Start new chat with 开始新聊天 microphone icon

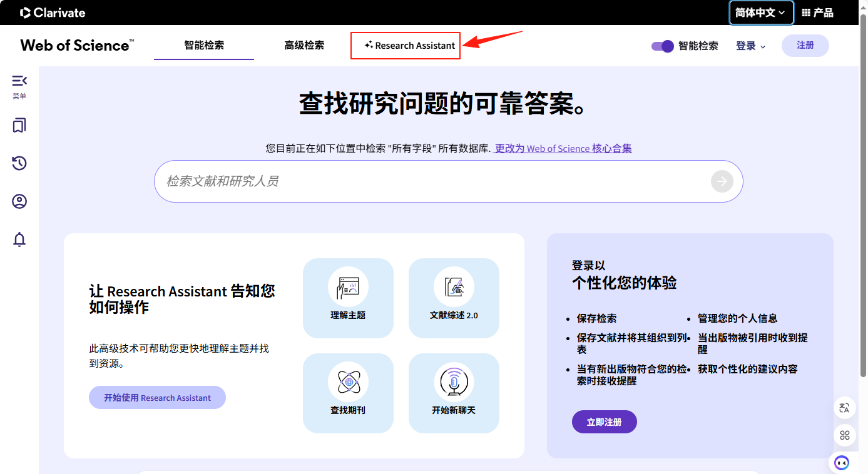454,393
